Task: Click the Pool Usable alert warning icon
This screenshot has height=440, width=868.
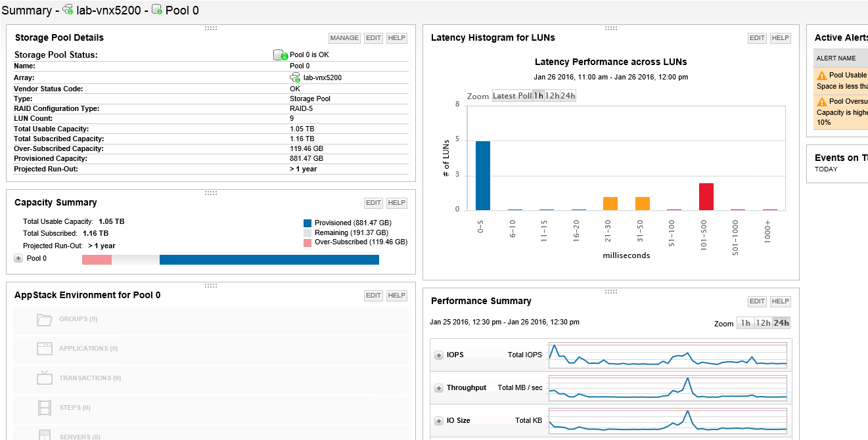Action: [x=821, y=76]
